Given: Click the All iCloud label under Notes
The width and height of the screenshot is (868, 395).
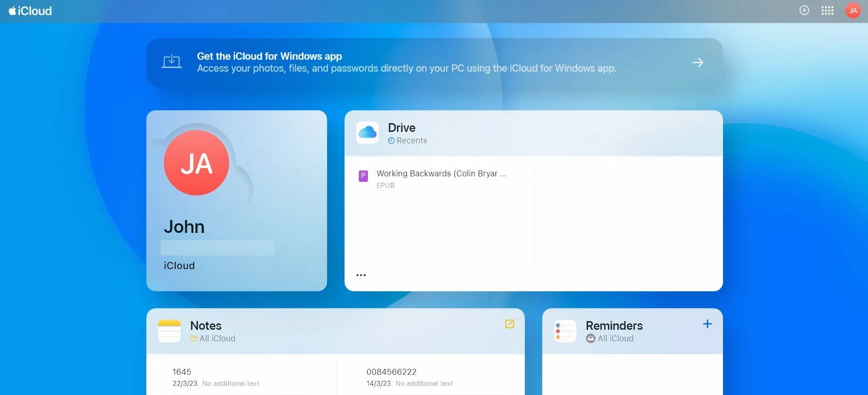Looking at the screenshot, I should [217, 339].
